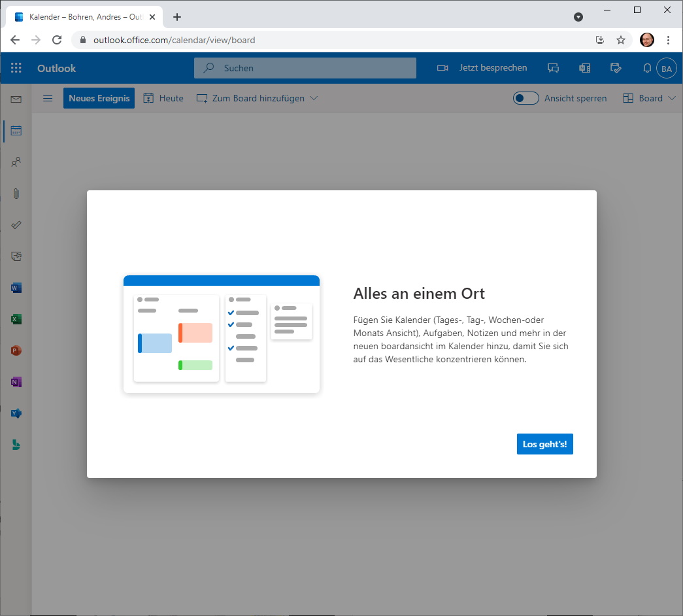Open the Office app launcher grid
Image resolution: width=683 pixels, height=616 pixels.
click(16, 68)
